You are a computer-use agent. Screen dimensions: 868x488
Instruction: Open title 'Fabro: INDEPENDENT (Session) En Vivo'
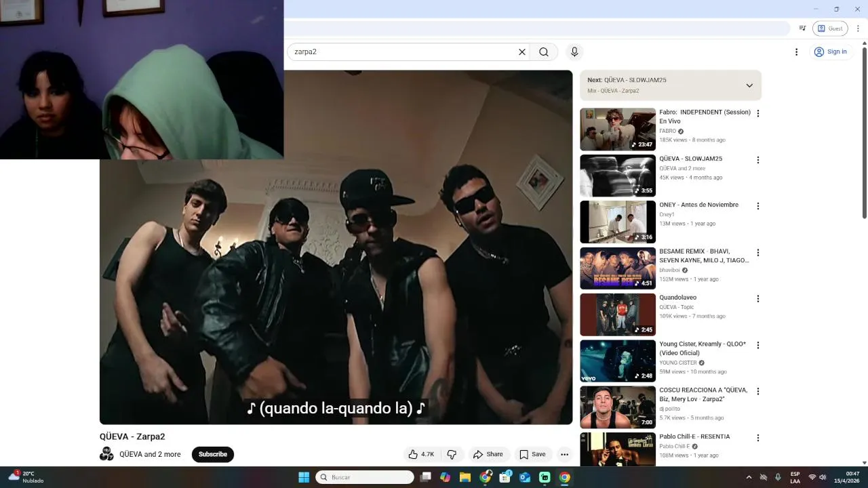coord(705,117)
